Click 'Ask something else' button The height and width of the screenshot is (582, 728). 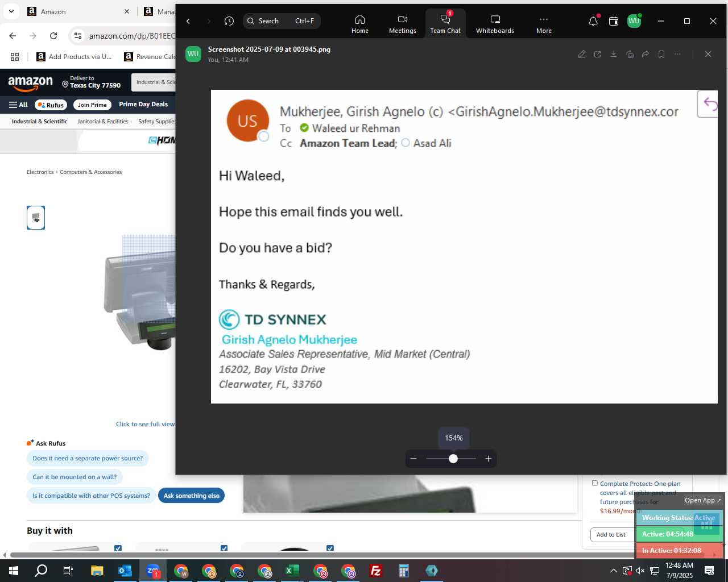point(191,496)
